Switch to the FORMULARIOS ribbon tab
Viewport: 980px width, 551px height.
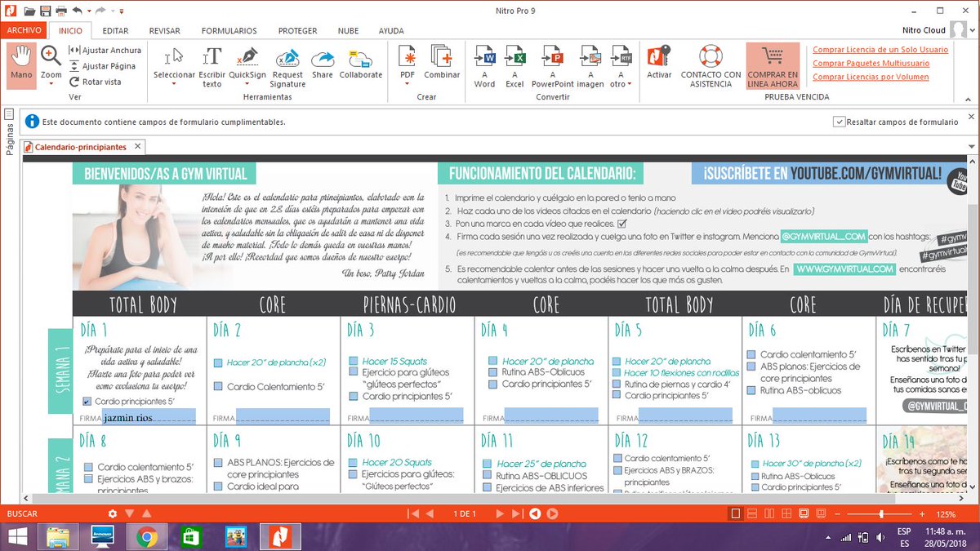click(x=229, y=30)
